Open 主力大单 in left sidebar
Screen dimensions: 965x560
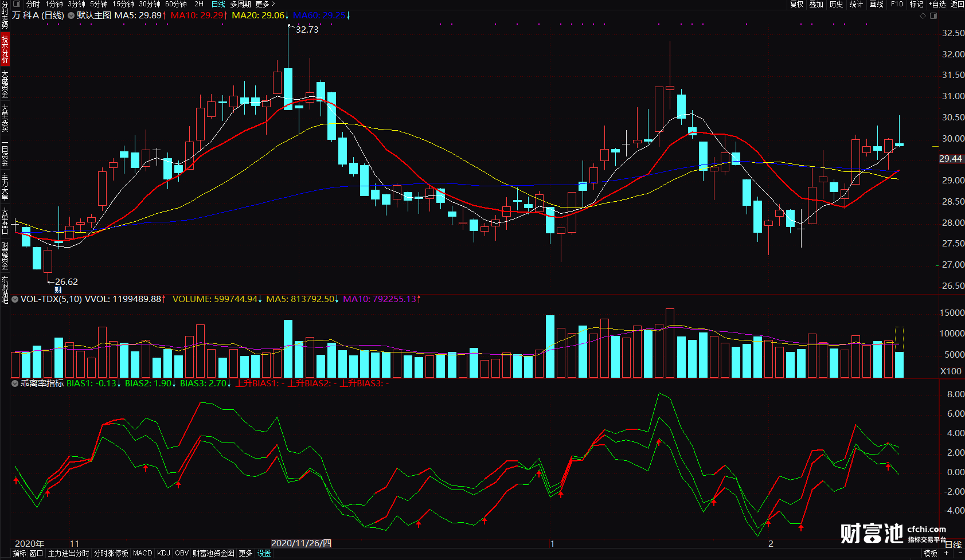click(x=5, y=187)
